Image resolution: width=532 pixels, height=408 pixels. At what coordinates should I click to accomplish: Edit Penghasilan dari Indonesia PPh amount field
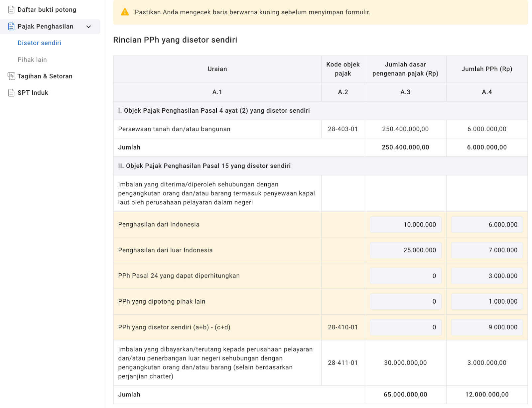[486, 225]
